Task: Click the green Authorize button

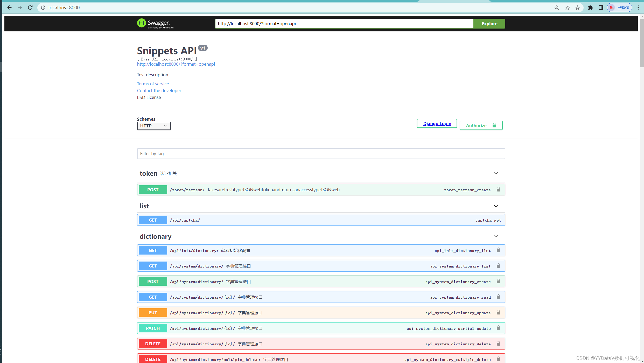Action: [481, 125]
